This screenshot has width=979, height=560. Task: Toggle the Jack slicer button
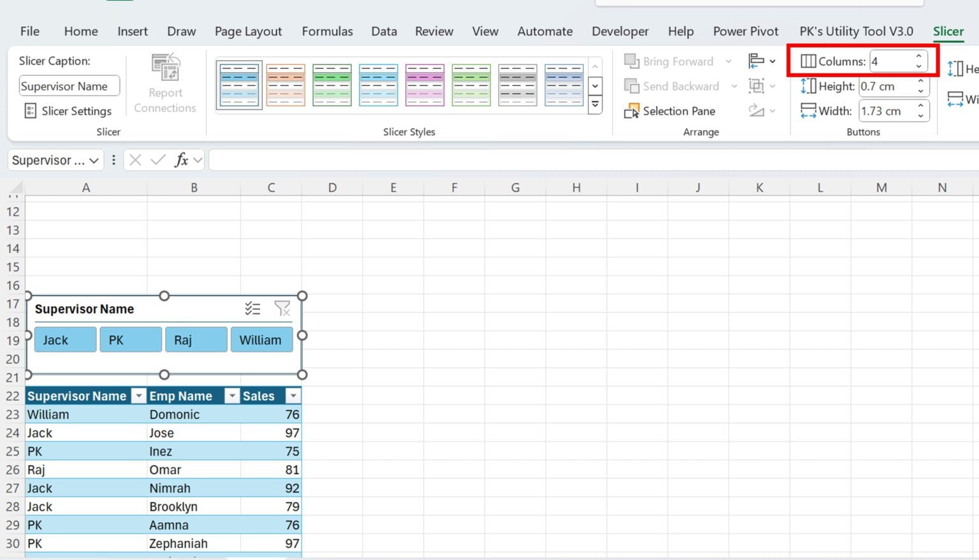[64, 339]
